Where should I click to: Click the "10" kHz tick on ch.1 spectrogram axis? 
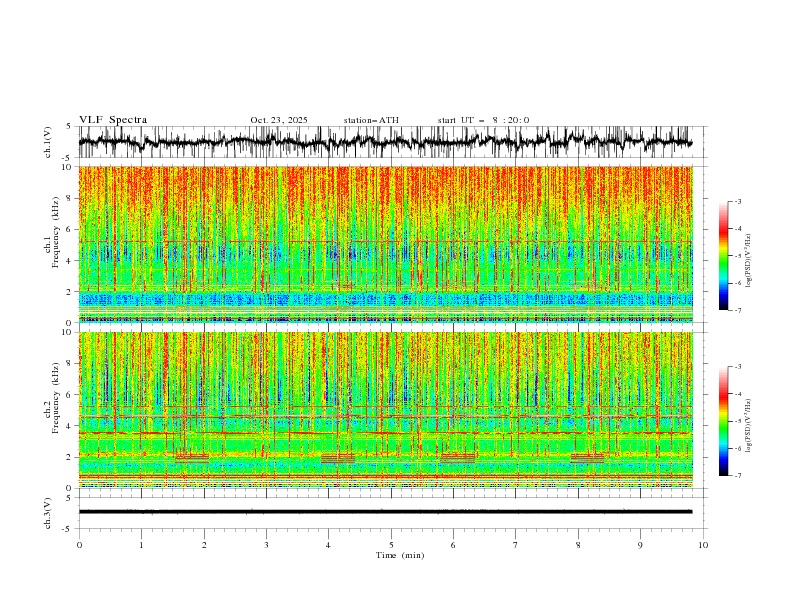68,167
